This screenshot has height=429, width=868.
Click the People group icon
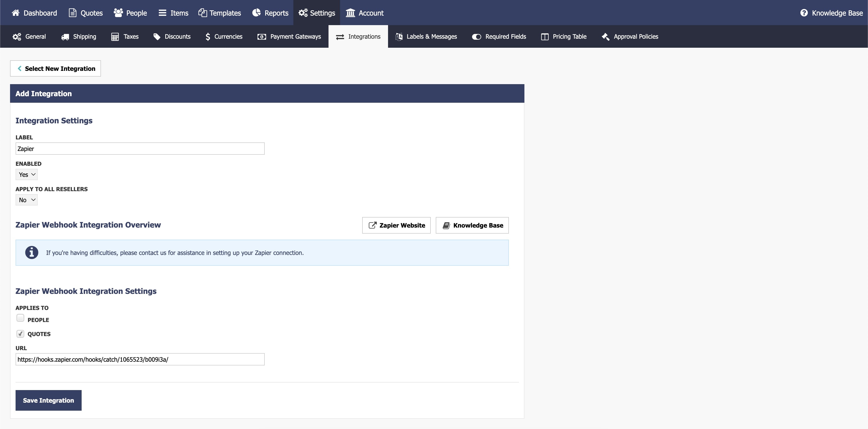pos(118,13)
